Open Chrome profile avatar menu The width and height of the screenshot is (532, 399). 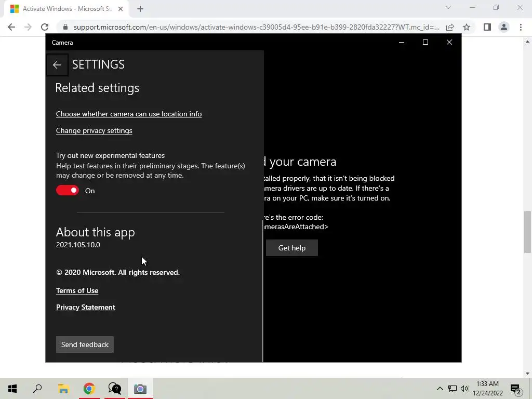[504, 27]
